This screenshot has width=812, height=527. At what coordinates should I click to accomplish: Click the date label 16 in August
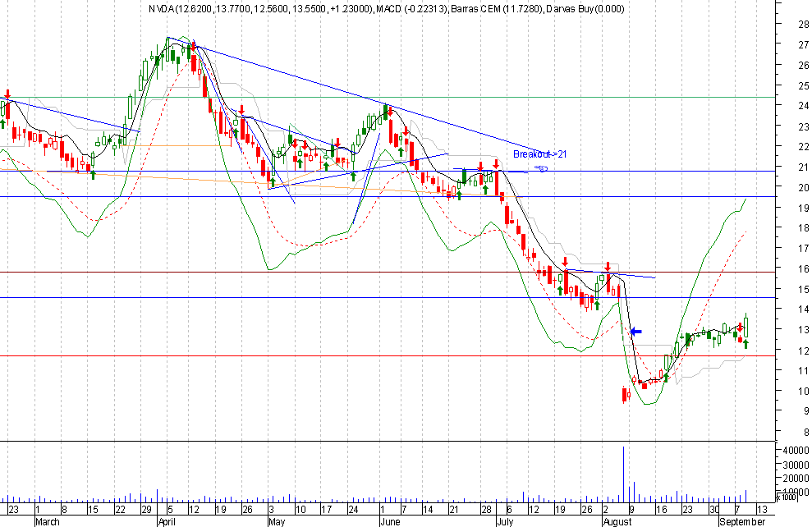pos(661,510)
